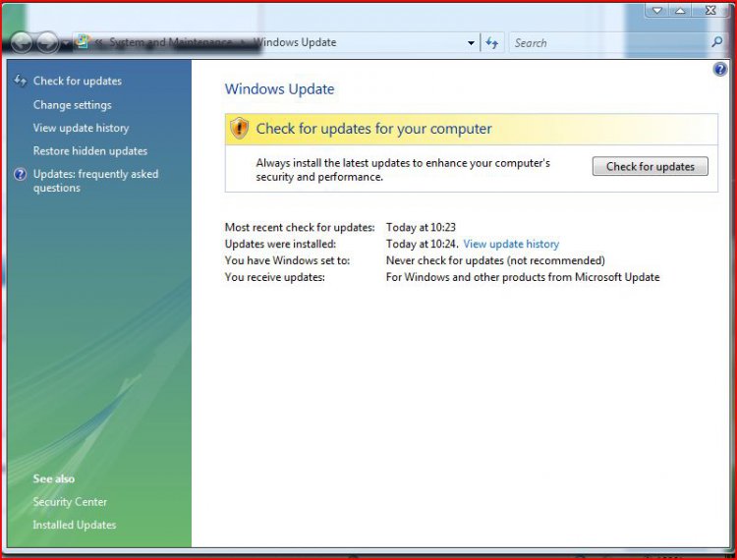Click For Windows and other products from Microsoft Update
737x560 pixels.
click(x=523, y=277)
